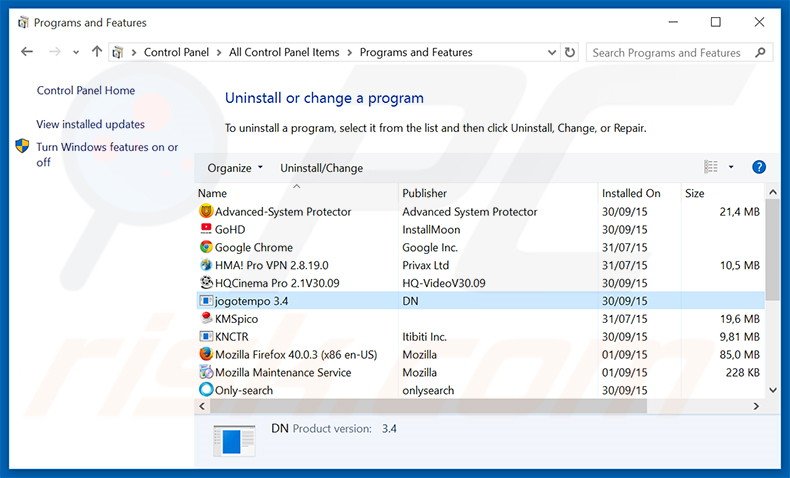Select the Only-search name text

(244, 390)
